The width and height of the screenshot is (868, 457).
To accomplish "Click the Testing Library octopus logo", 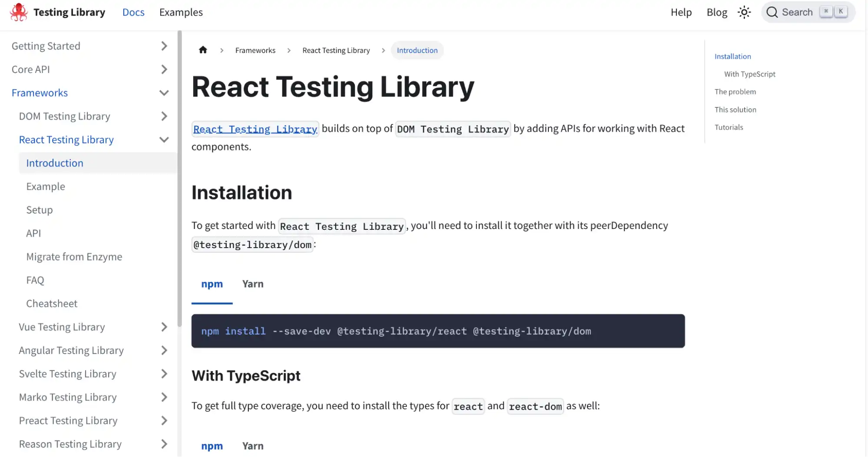I will 19,12.
